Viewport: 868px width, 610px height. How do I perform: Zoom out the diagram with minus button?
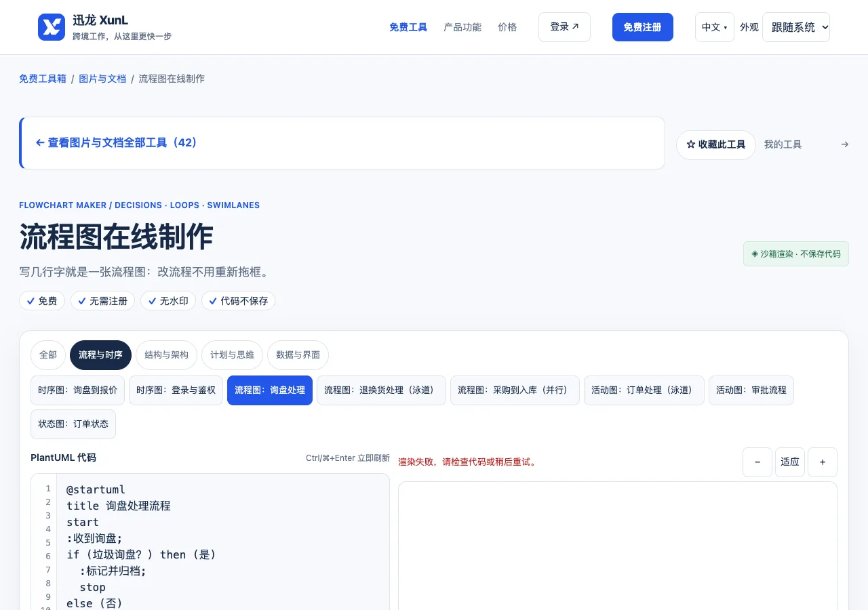757,462
